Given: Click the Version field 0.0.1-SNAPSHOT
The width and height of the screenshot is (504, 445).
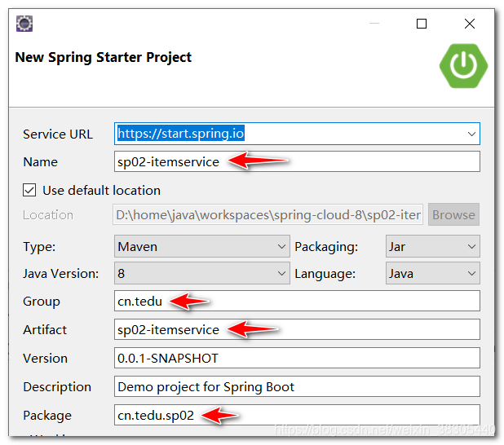Looking at the screenshot, I should (x=297, y=358).
